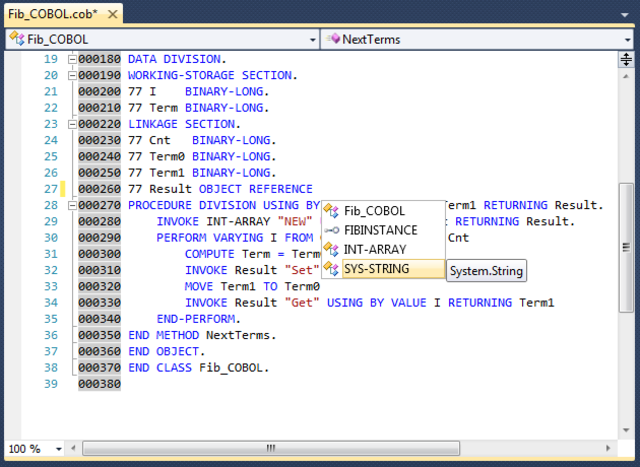
Task: Choose SYS-STRING from the IntelliSense list
Action: tap(383, 269)
